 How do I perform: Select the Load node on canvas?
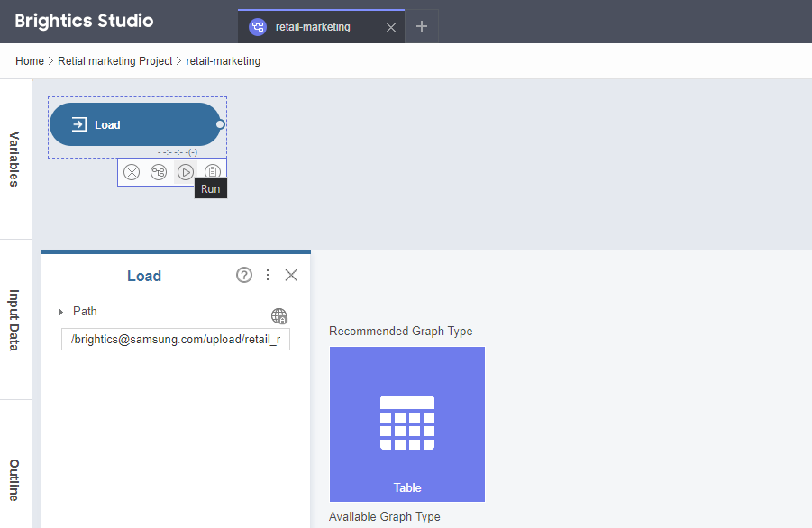(x=135, y=124)
